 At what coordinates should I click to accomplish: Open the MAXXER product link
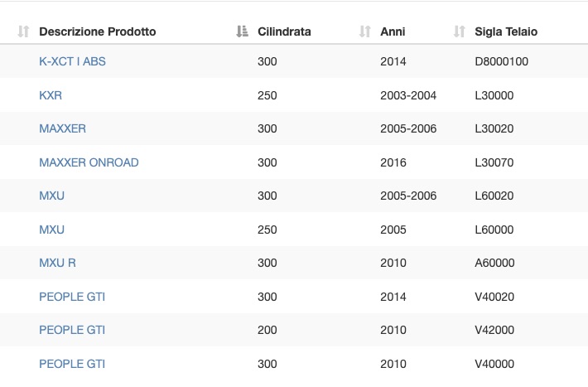pos(62,128)
